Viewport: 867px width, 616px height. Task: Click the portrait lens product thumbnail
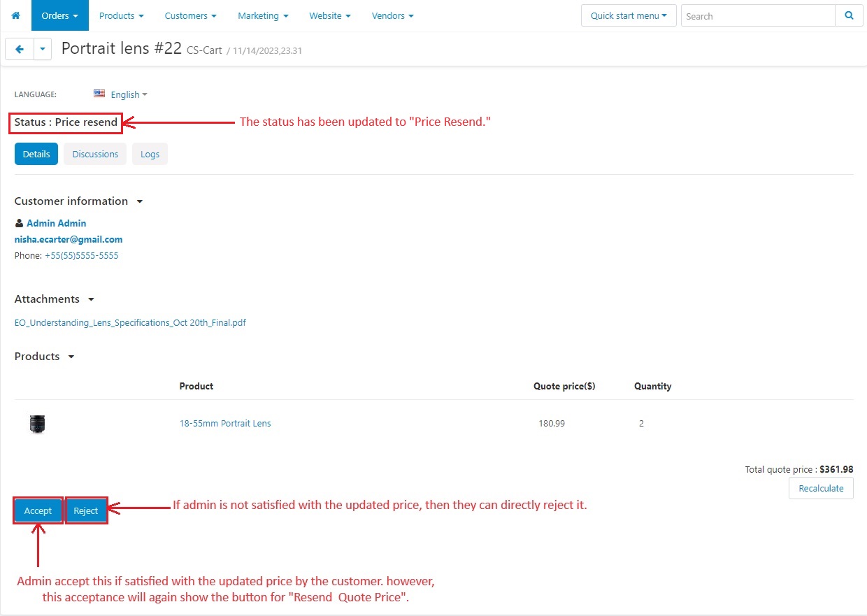pyautogui.click(x=37, y=424)
